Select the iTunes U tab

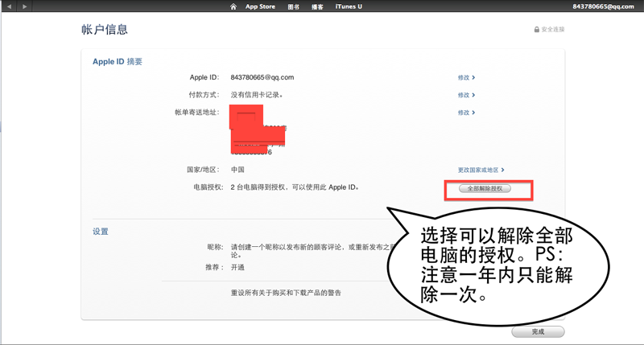click(349, 6)
